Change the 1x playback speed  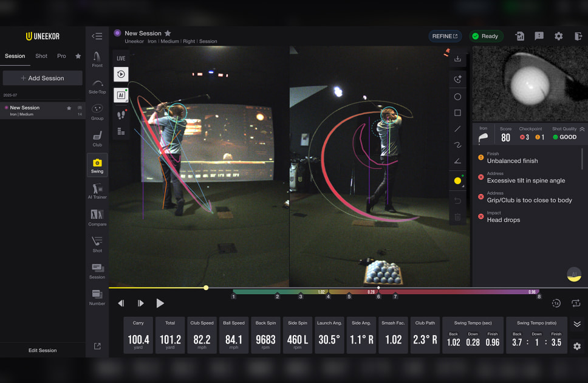[556, 303]
